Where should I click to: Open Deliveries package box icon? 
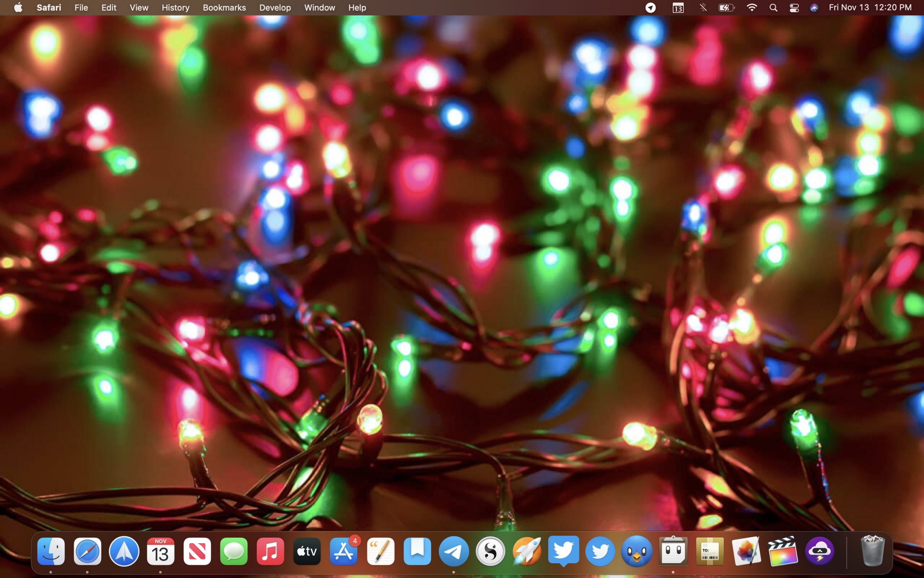click(710, 551)
